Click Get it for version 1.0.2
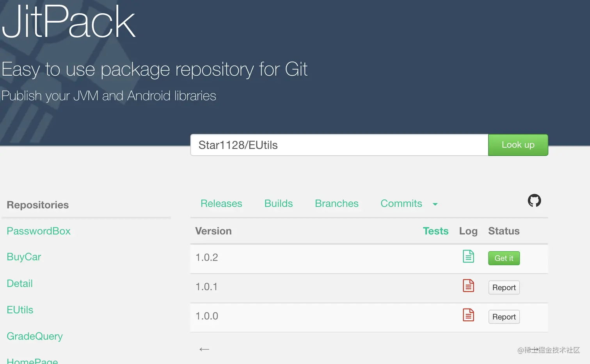This screenshot has width=590, height=364. click(504, 258)
